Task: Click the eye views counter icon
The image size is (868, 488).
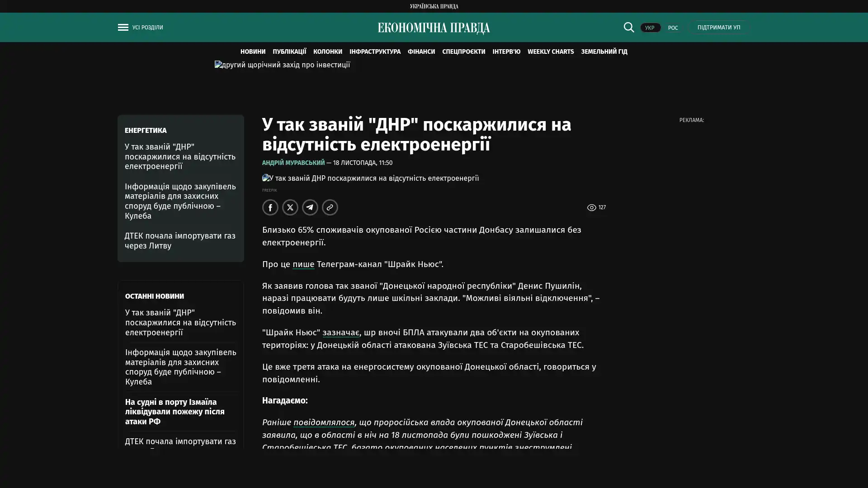Action: tap(591, 208)
